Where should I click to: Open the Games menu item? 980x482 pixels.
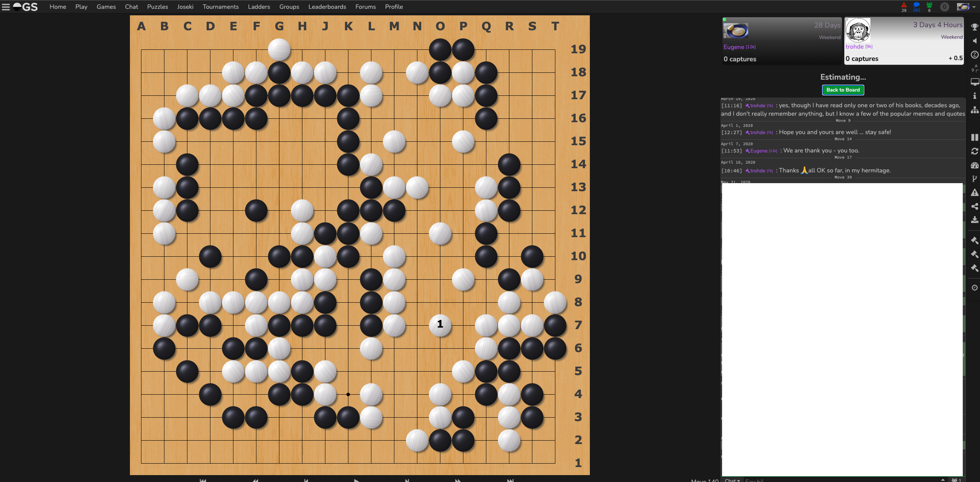106,7
